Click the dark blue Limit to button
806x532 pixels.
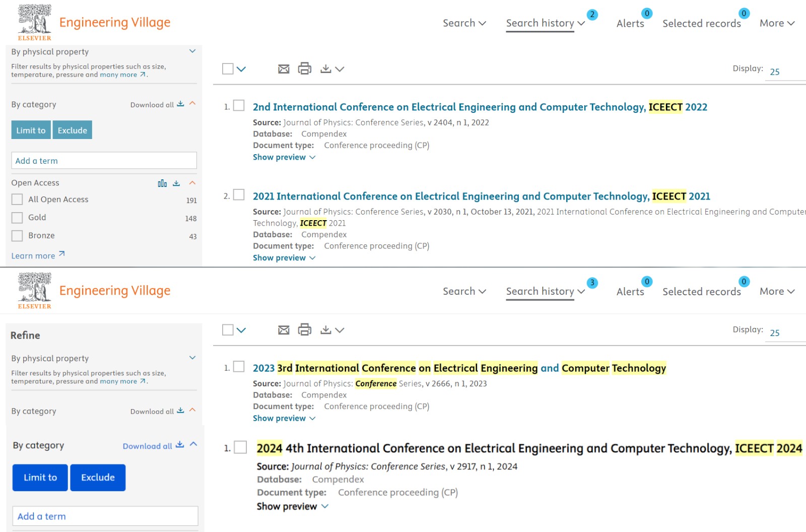pos(40,478)
